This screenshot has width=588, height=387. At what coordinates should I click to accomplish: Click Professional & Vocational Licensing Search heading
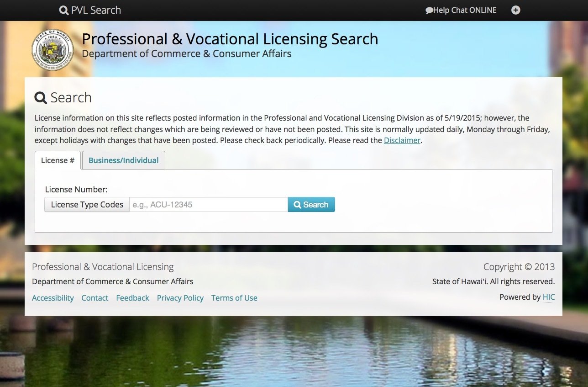coord(230,39)
